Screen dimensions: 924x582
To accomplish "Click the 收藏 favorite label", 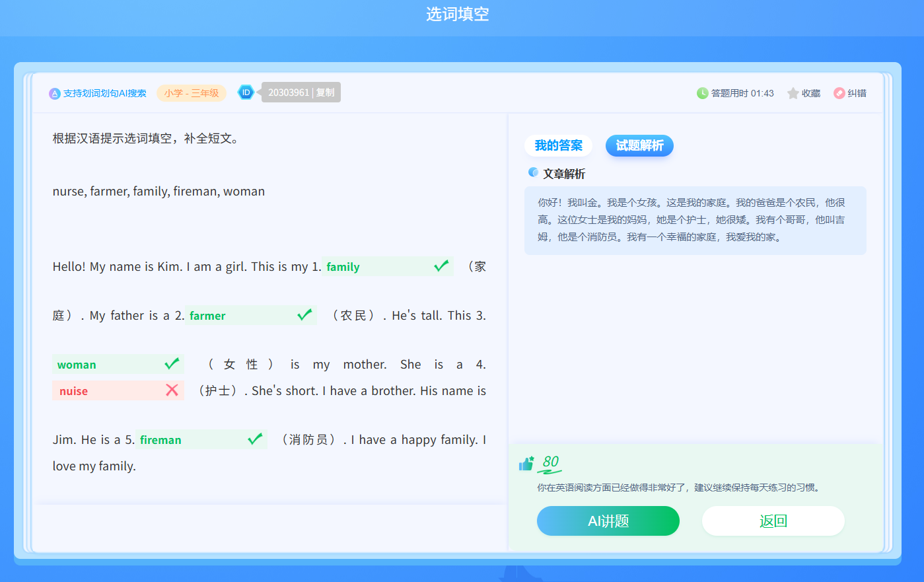I will point(810,93).
